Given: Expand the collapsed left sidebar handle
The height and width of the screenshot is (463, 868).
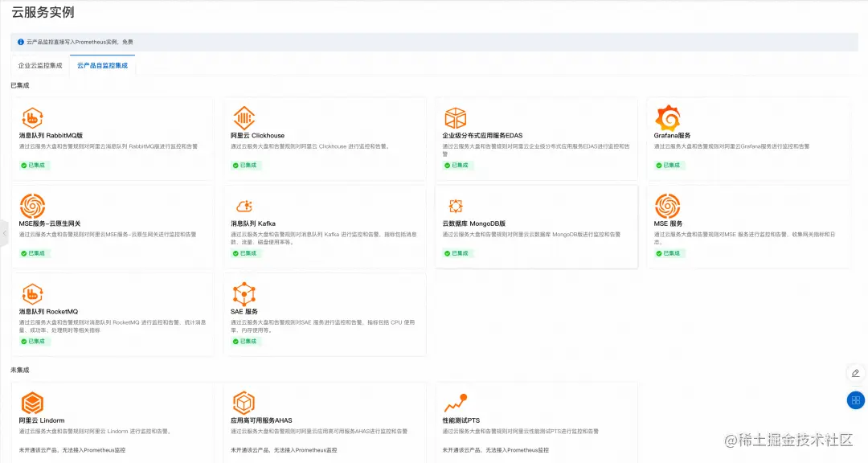Looking at the screenshot, I should 4,234.
